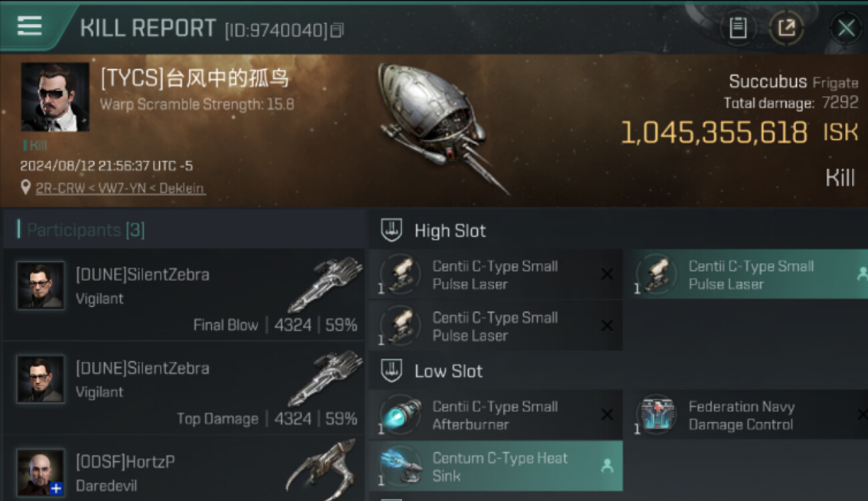This screenshot has height=501, width=868.
Task: Open the hamburger menu
Action: tap(29, 26)
